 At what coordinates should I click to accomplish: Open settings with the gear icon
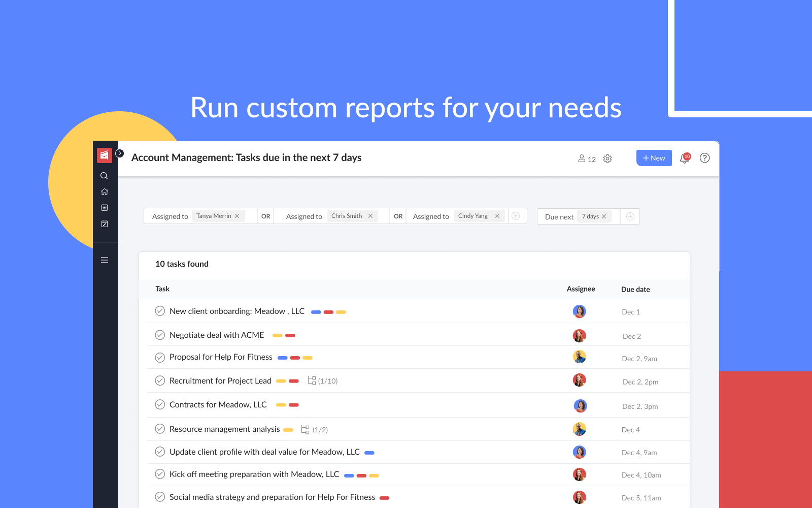tap(607, 158)
